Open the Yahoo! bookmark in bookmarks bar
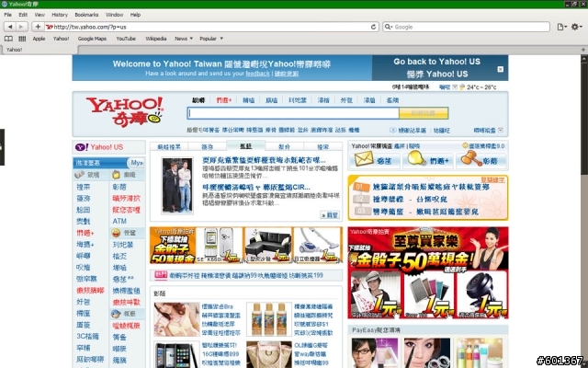Image resolution: width=588 pixels, height=368 pixels. click(62, 39)
